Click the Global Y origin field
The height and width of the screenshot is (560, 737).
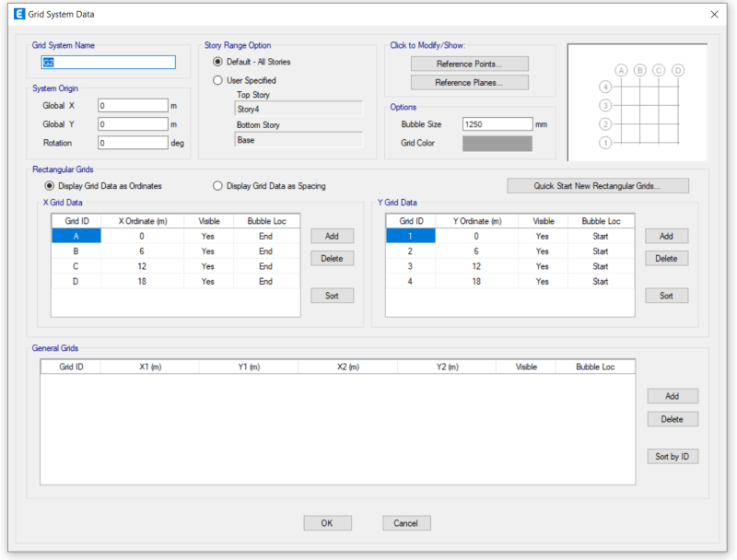click(133, 124)
